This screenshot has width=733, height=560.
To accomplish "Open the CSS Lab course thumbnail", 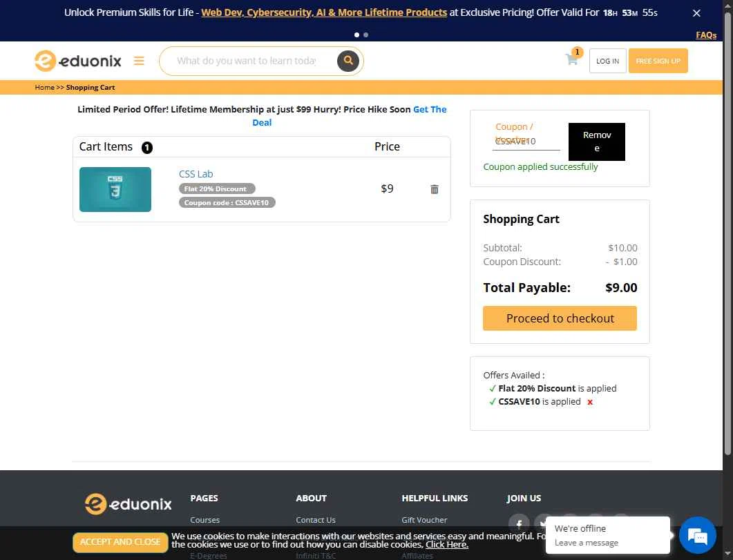I will [x=115, y=189].
